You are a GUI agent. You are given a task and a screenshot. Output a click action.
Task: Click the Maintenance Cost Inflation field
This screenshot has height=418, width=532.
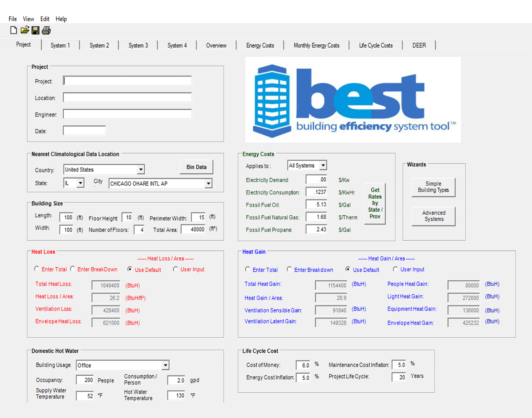point(399,365)
